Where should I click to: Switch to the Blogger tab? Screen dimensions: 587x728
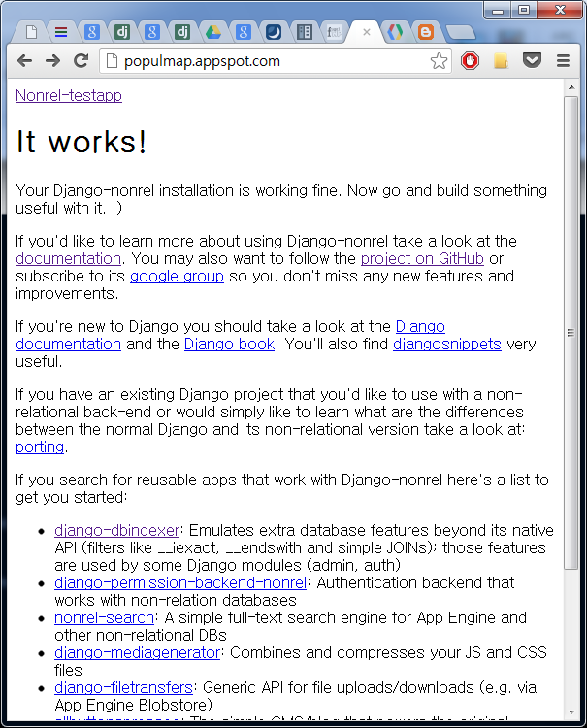tap(426, 32)
